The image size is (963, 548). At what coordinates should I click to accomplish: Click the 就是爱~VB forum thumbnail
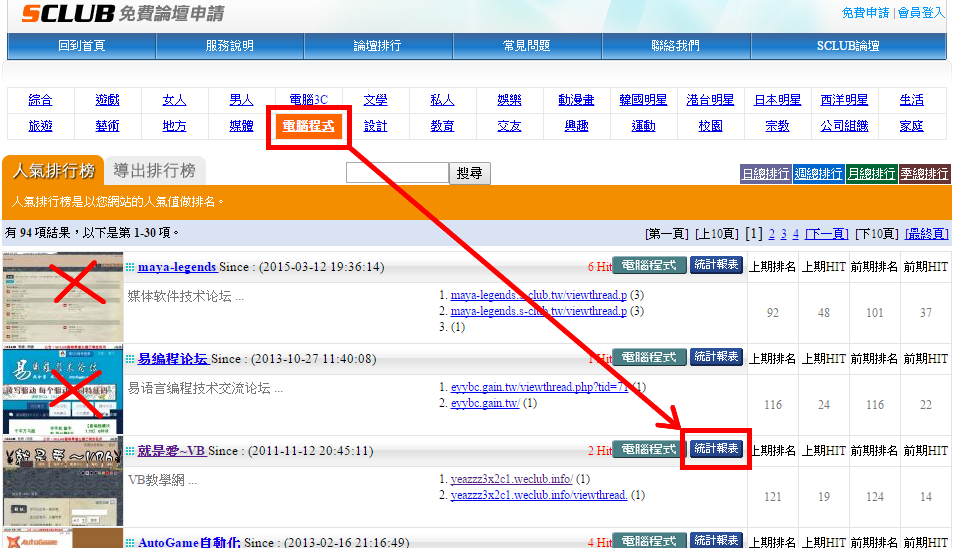coord(61,481)
